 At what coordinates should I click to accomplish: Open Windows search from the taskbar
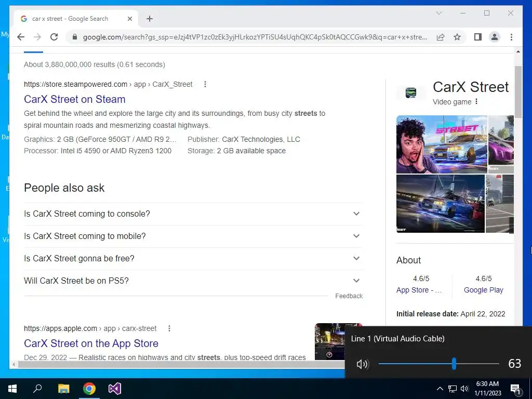37,389
